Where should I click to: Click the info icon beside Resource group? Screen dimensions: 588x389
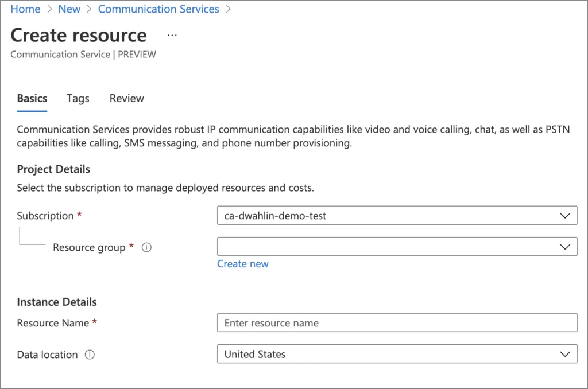[146, 247]
